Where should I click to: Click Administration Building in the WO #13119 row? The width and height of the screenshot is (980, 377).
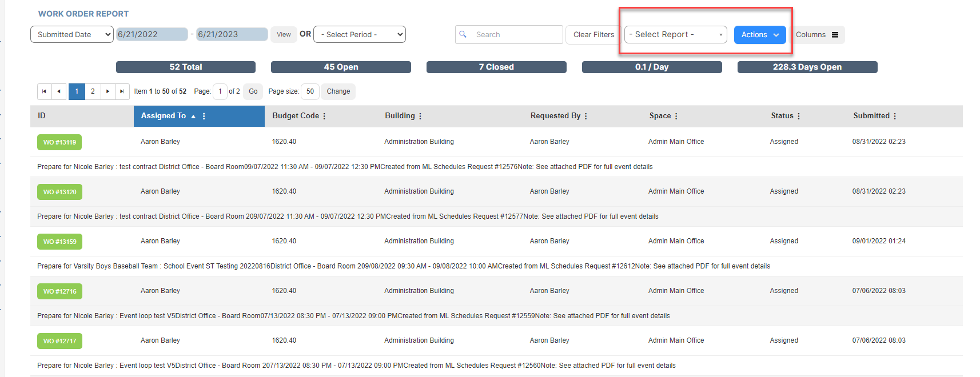419,142
